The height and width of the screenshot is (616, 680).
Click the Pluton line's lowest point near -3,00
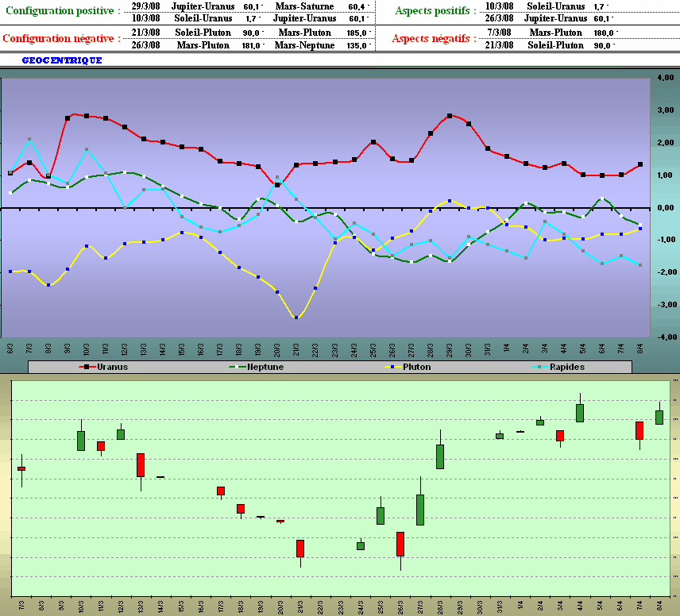click(296, 318)
